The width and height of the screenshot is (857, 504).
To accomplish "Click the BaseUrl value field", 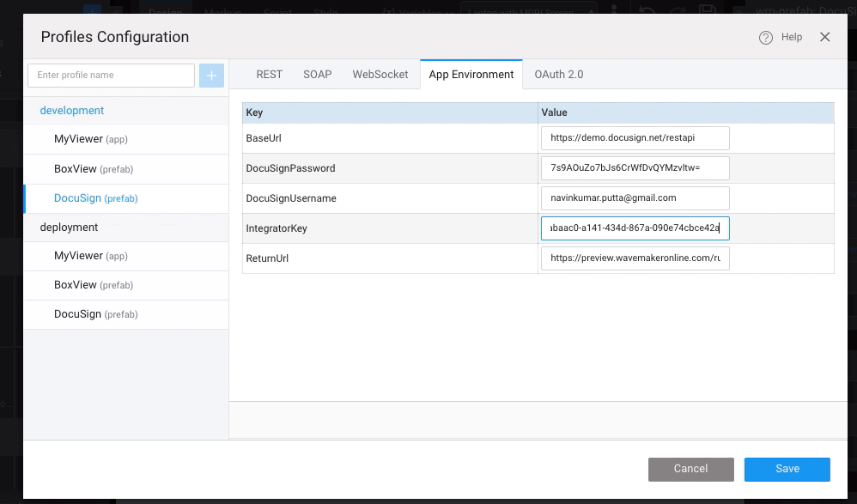I will tap(635, 138).
